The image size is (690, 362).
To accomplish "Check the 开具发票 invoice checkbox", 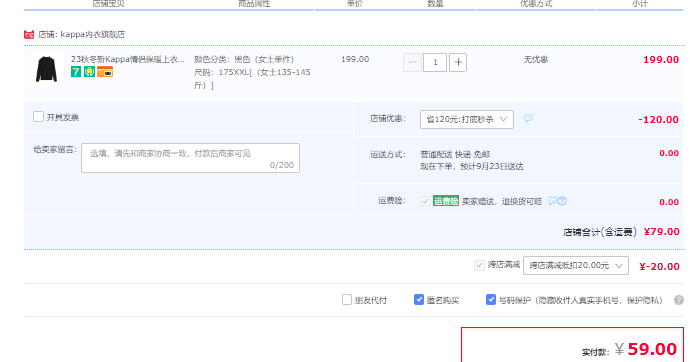I will click(38, 117).
